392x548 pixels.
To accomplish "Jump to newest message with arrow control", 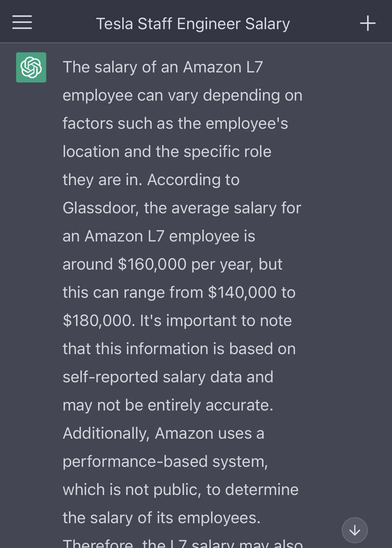I will click(x=354, y=530).
